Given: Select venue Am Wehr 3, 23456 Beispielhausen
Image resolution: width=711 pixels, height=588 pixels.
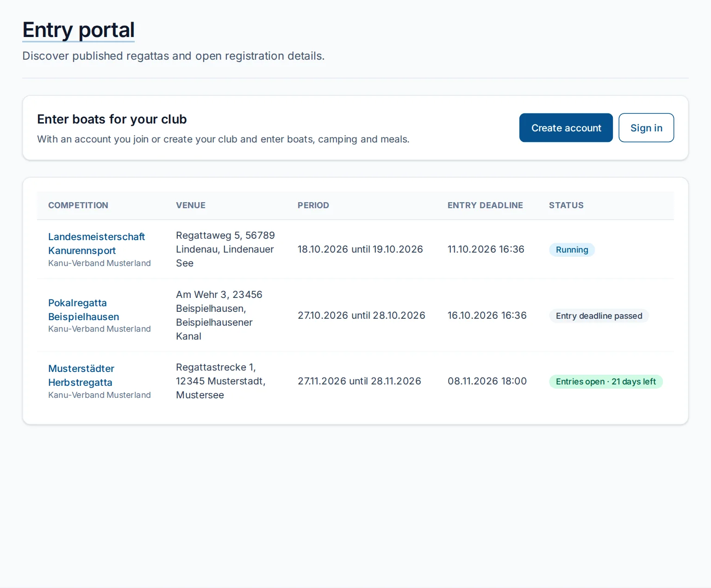Looking at the screenshot, I should (x=219, y=316).
